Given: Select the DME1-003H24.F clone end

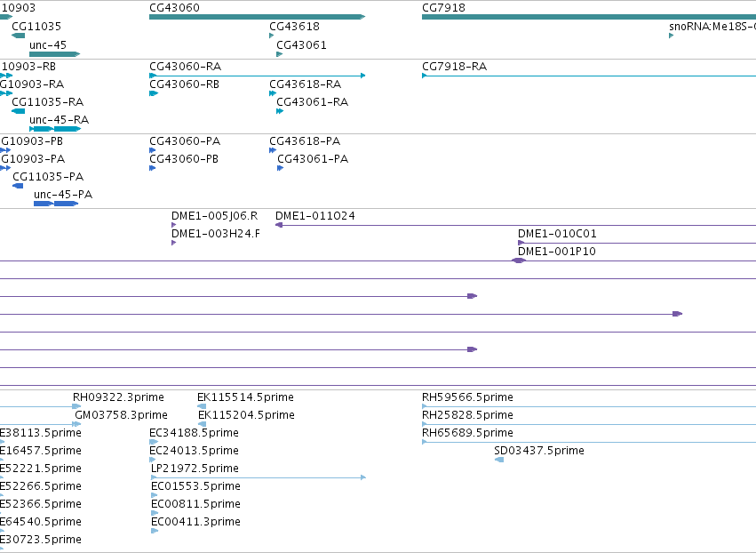Looking at the screenshot, I should [x=173, y=243].
